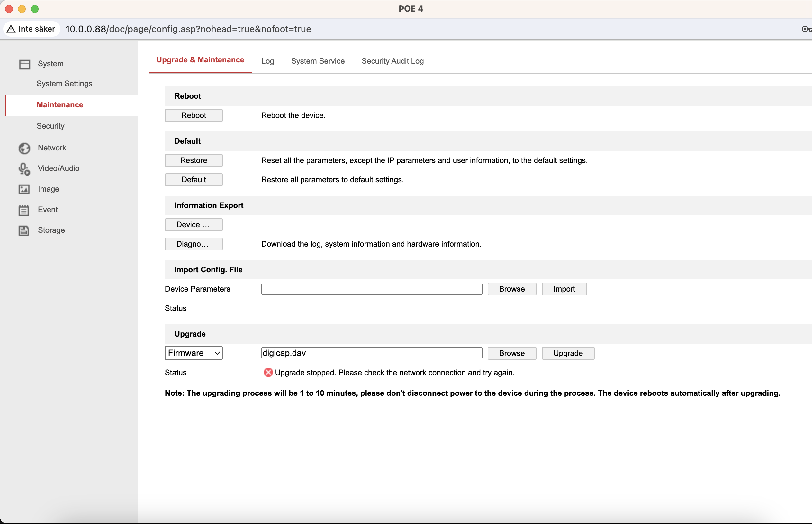Open System Service tab settings
The width and height of the screenshot is (812, 524).
tap(318, 61)
